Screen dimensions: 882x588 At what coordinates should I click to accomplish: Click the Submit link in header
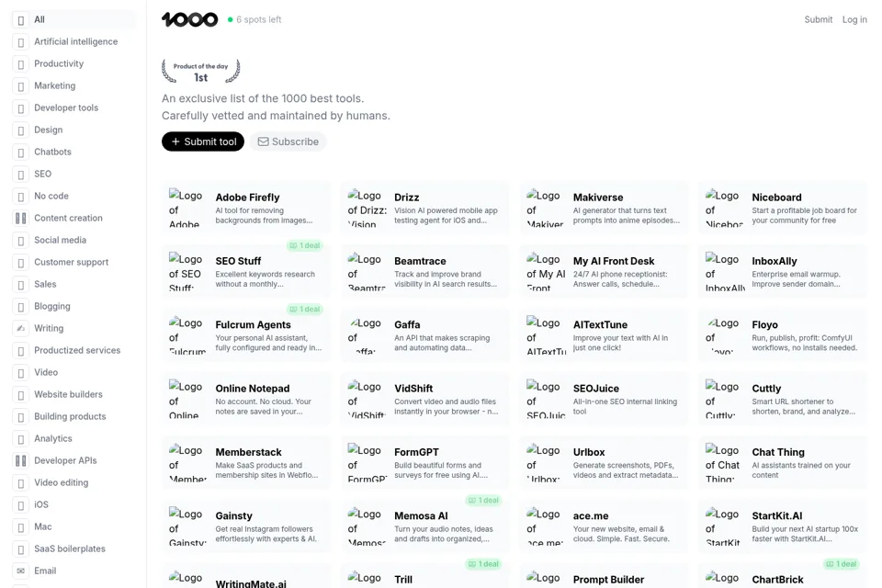818,19
